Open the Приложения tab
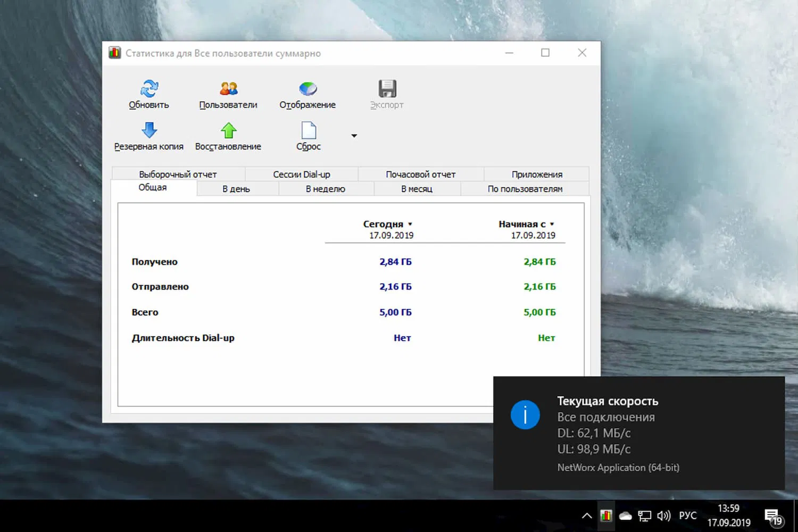798x532 pixels. pos(537,174)
